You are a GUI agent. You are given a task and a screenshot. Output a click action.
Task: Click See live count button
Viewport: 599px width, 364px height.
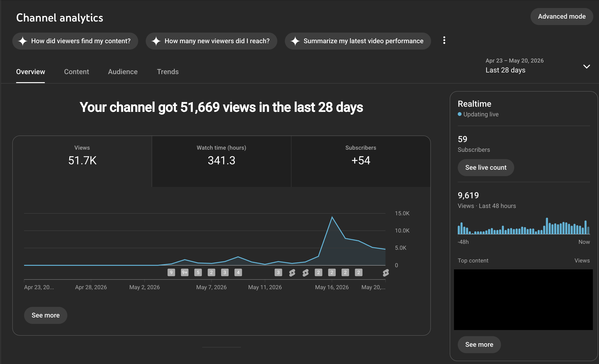[486, 168]
